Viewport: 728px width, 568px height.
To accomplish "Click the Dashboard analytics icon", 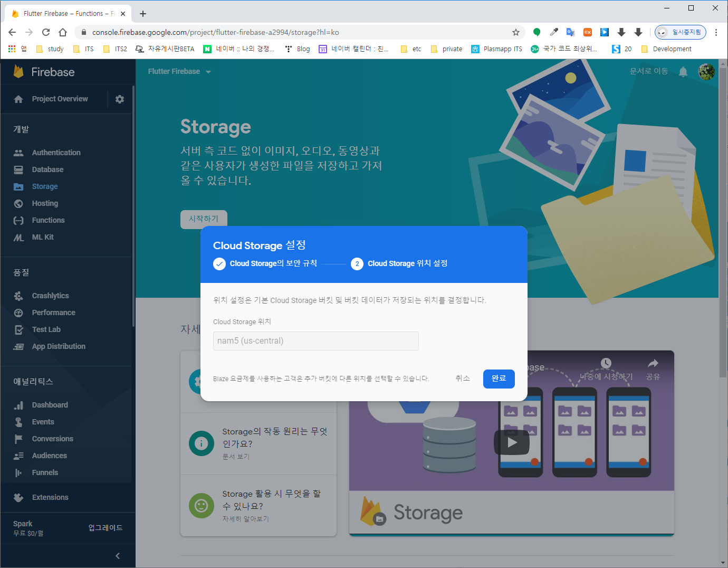I will [x=18, y=405].
